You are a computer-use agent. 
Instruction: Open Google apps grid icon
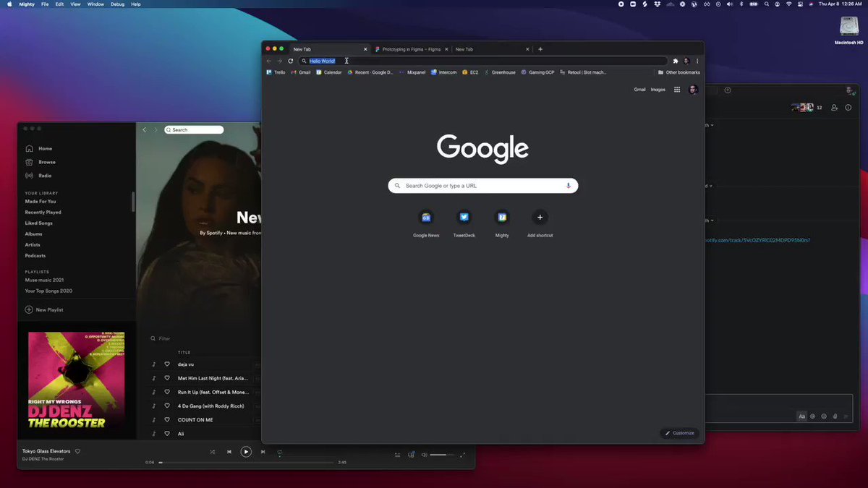pos(677,90)
